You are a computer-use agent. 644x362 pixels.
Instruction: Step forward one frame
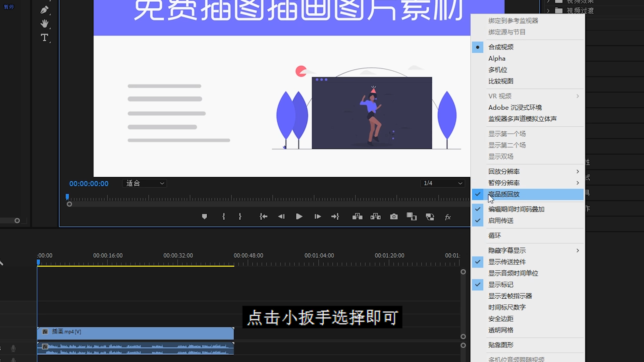[x=318, y=217]
